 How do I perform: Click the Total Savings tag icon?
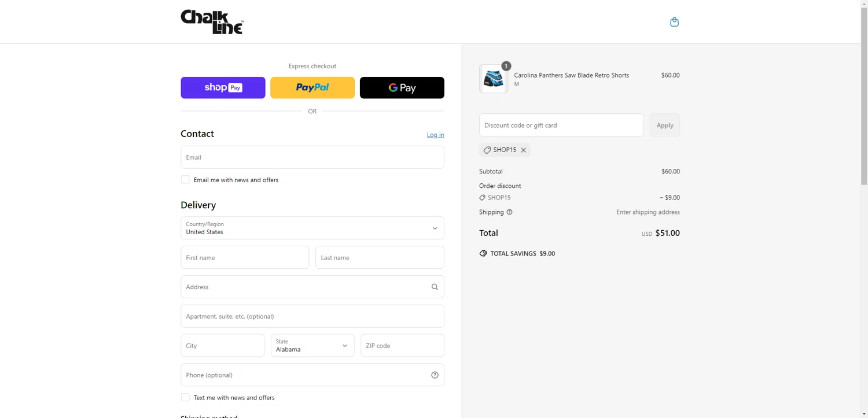click(x=483, y=254)
